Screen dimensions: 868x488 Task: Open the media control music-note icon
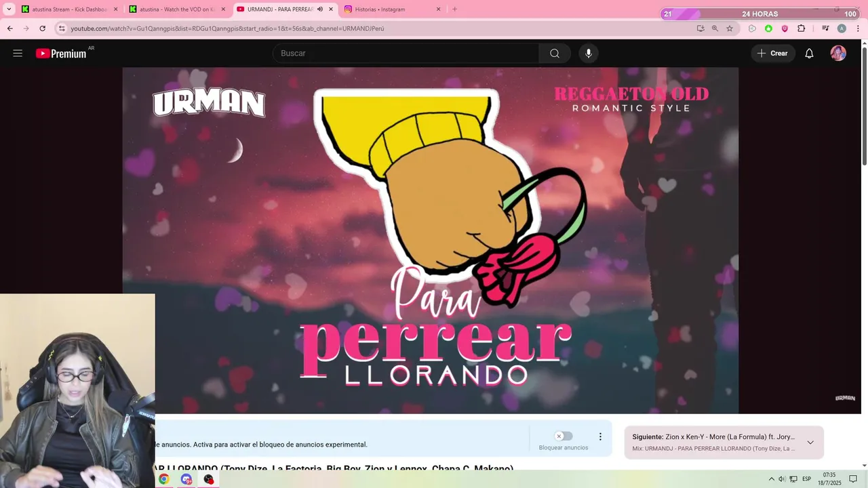[825, 28]
